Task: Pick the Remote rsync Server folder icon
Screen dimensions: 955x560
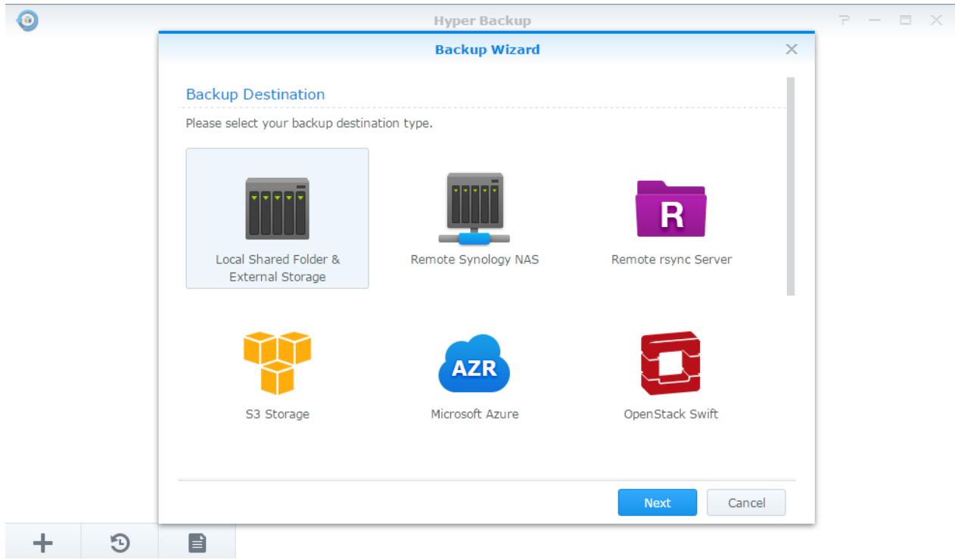Action: [x=671, y=209]
